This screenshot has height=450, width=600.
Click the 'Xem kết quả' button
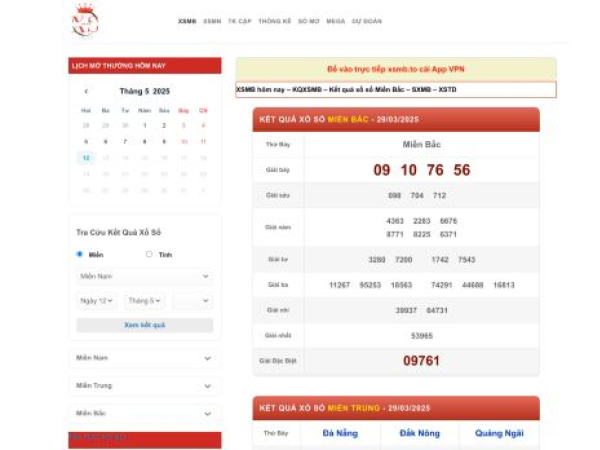tap(145, 325)
